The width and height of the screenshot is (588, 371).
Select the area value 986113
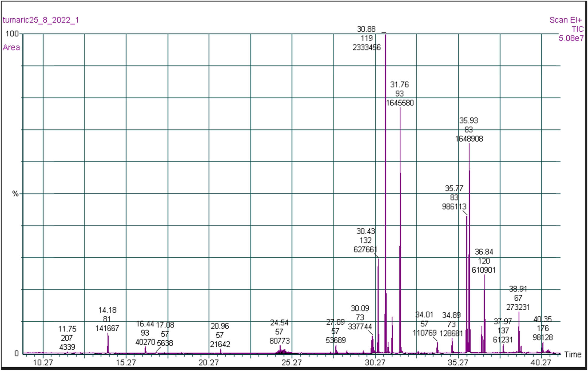coord(454,207)
